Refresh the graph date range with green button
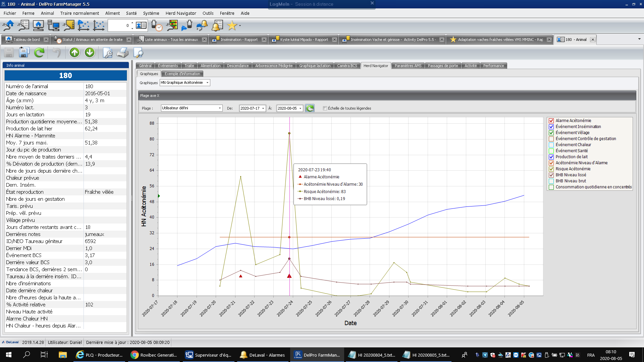 [310, 108]
